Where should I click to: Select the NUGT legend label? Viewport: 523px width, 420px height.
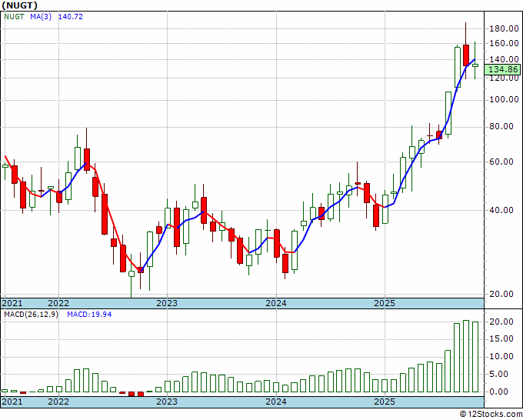click(x=14, y=16)
